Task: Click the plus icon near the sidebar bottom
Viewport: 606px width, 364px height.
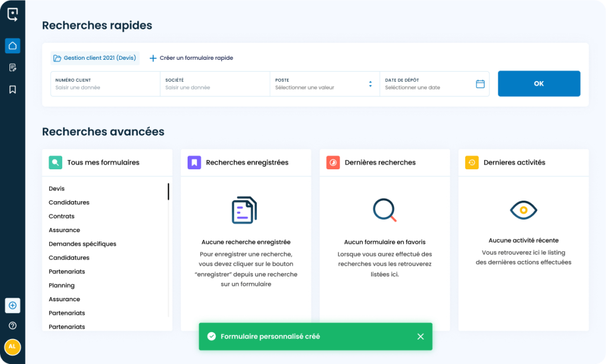Action: click(x=12, y=305)
